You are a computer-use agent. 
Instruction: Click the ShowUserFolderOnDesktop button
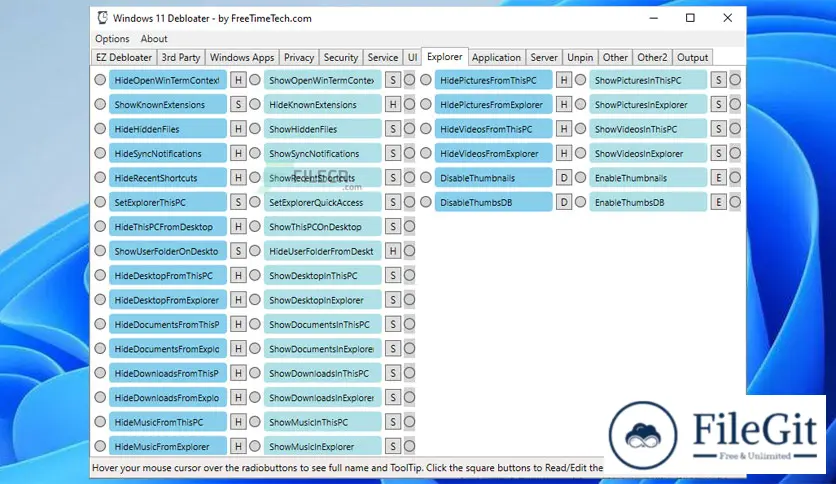tap(168, 251)
